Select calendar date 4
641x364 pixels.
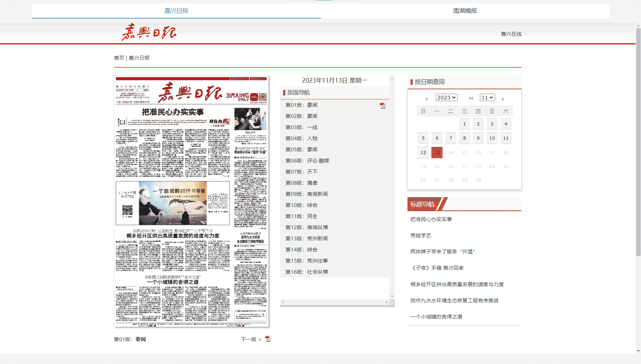coord(506,124)
